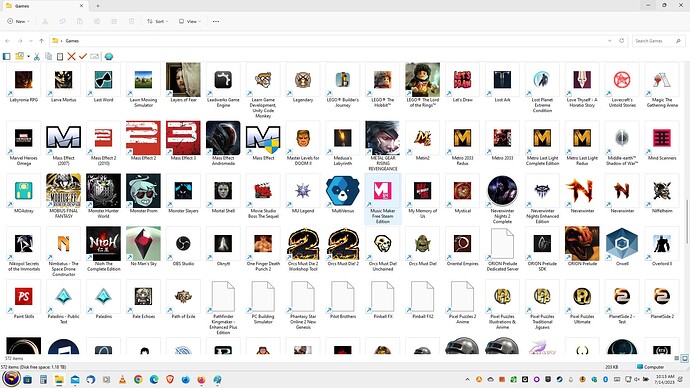Open the See more three-dots menu
This screenshot has height=388, width=690.
(x=216, y=21)
